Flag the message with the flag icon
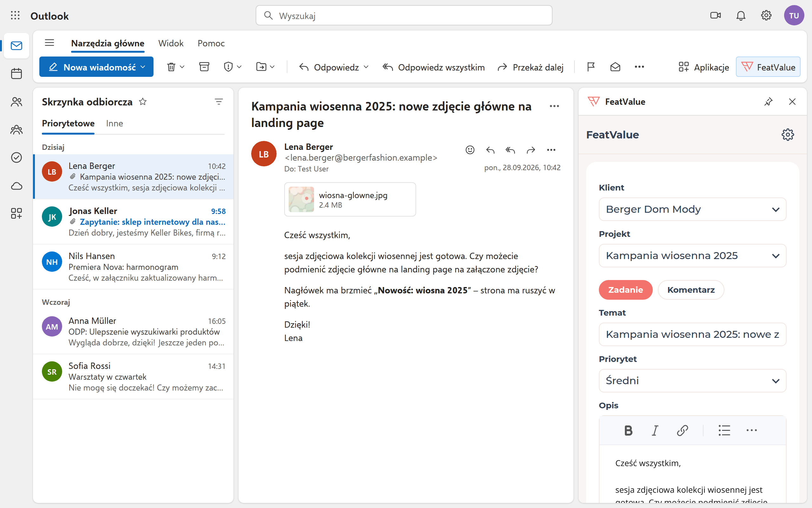 [591, 67]
